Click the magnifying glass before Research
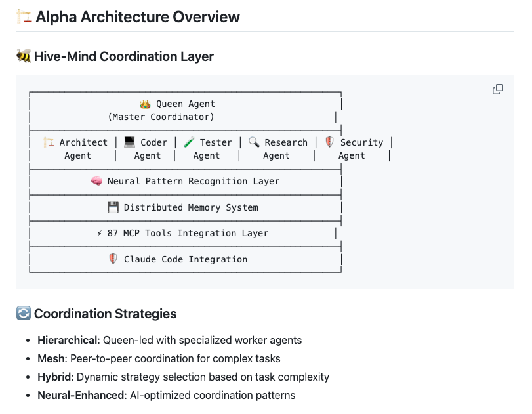The height and width of the screenshot is (414, 532). pyautogui.click(x=254, y=142)
